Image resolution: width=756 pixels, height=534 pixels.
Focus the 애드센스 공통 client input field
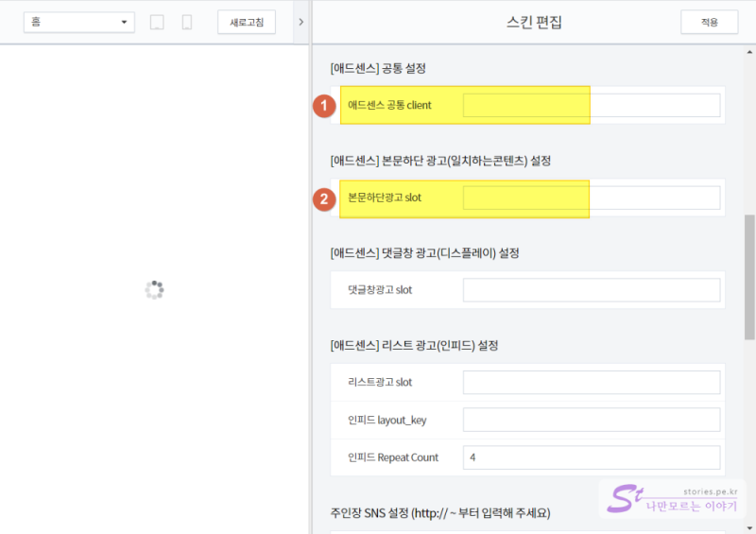coord(592,105)
